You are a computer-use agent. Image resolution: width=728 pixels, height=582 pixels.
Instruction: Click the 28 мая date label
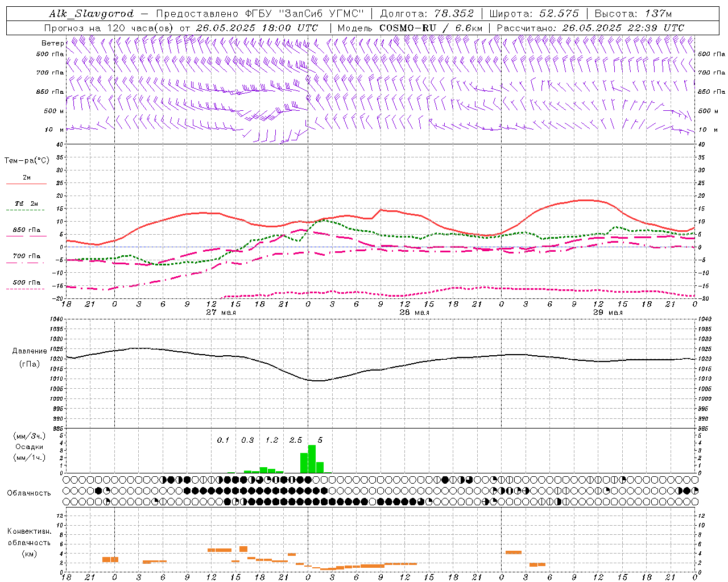point(415,313)
